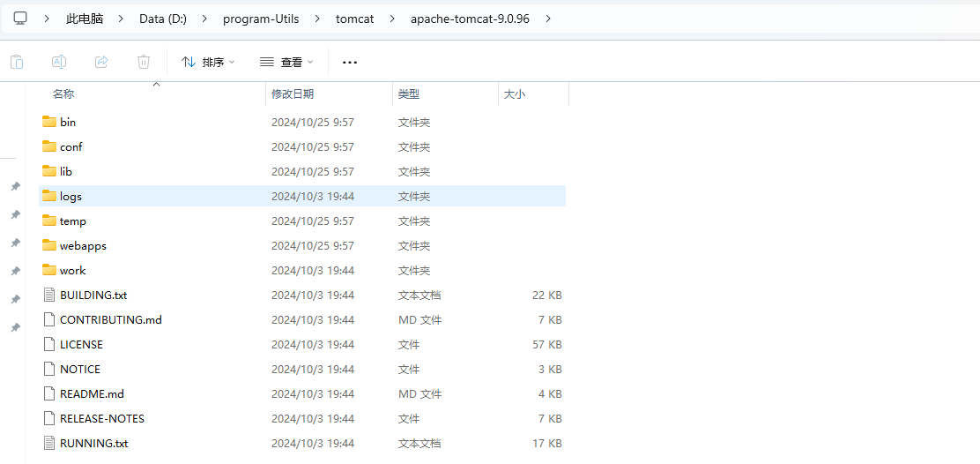The width and height of the screenshot is (980, 464).
Task: Select BUILDING.txt file name
Action: [x=93, y=296]
